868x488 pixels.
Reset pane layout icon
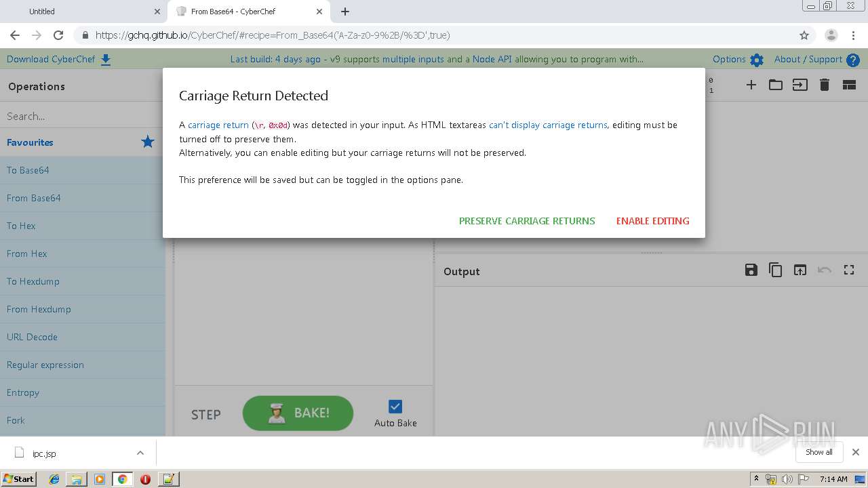tap(849, 85)
